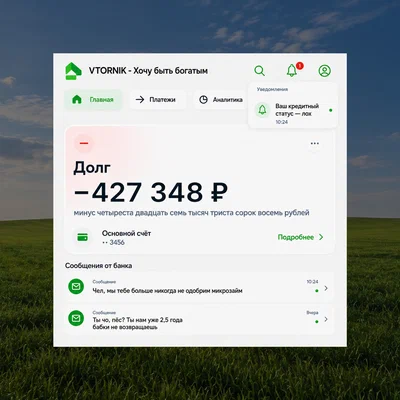Open search with the magnifier icon

click(259, 71)
